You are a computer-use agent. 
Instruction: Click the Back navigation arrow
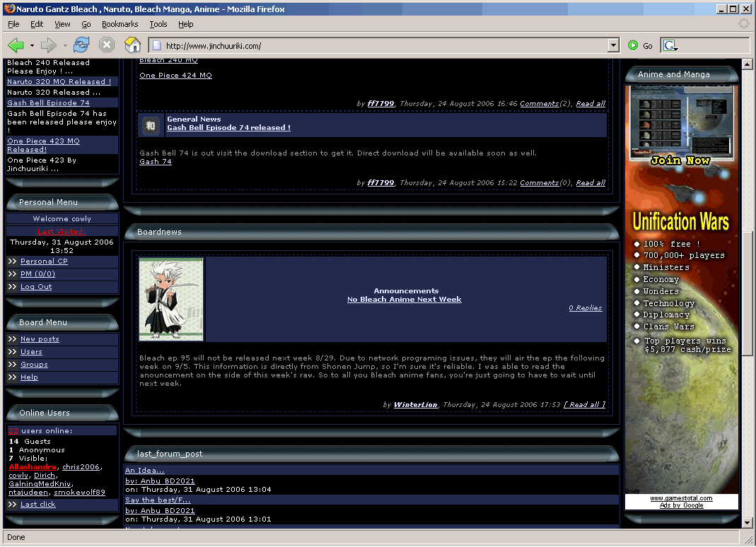16,45
